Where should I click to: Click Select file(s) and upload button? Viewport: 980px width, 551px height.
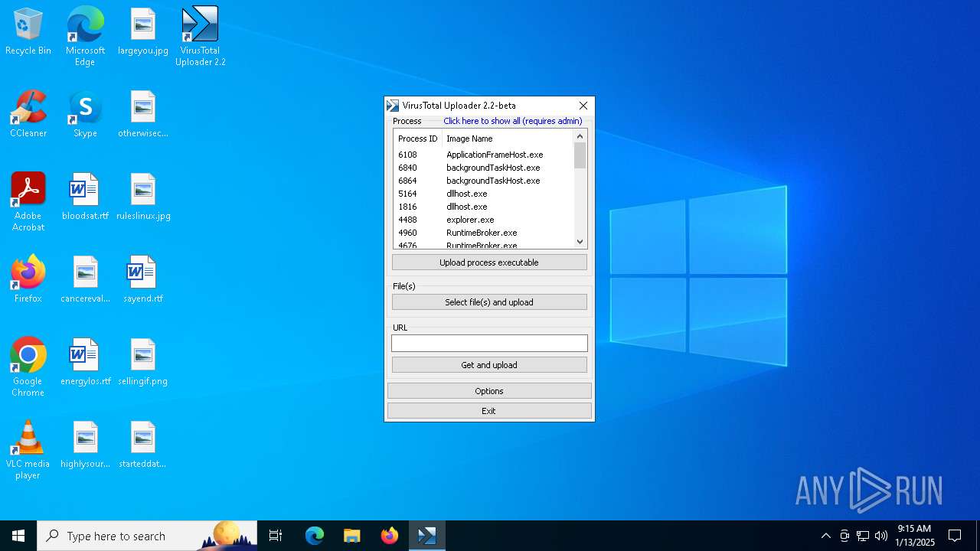tap(489, 302)
